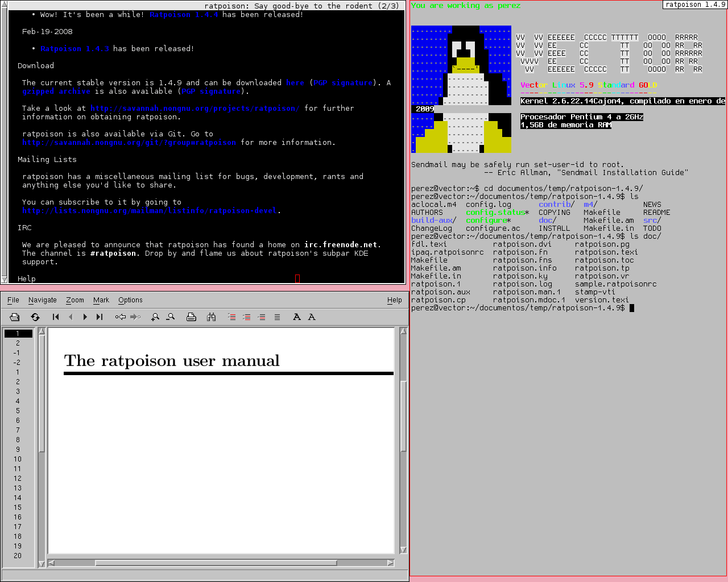Make fonts darker with bold A icon
This screenshot has height=582, width=728.
click(297, 317)
